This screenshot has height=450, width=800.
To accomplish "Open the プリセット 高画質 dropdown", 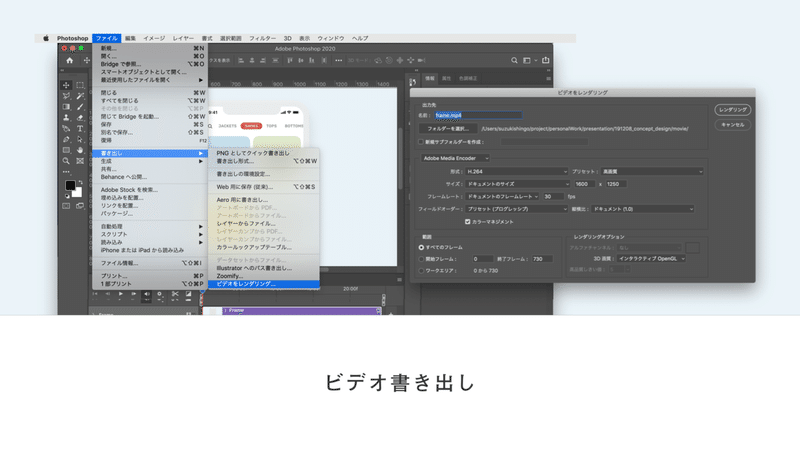I will pyautogui.click(x=652, y=171).
